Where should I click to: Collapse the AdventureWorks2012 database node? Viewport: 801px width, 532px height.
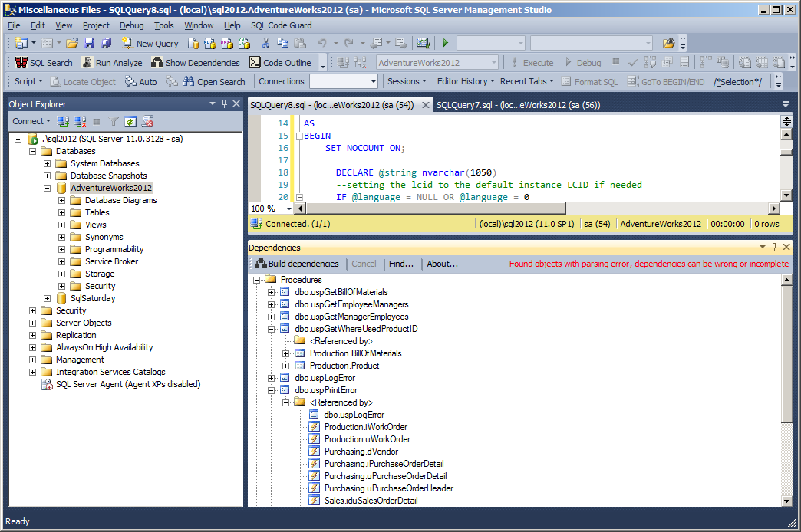point(48,188)
